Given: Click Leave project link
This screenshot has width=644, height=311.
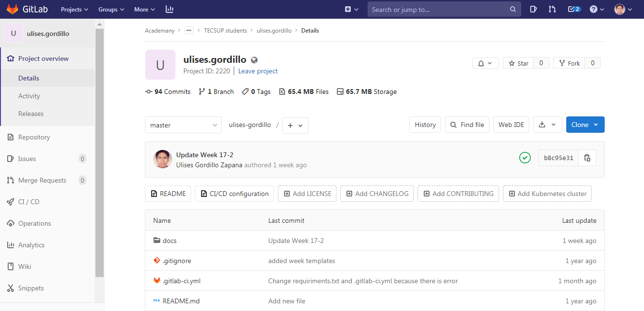Looking at the screenshot, I should tap(258, 71).
